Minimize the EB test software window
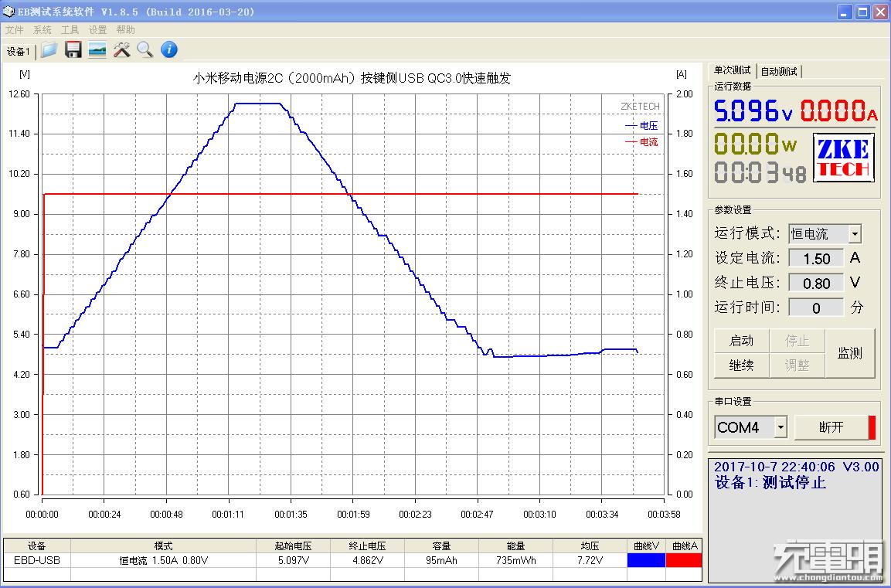Image resolution: width=891 pixels, height=588 pixels. 845,12
